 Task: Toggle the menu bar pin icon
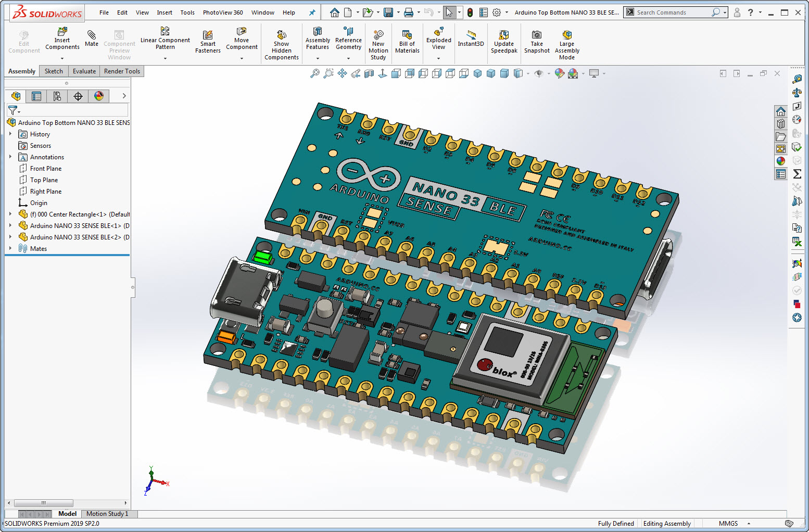tap(312, 12)
